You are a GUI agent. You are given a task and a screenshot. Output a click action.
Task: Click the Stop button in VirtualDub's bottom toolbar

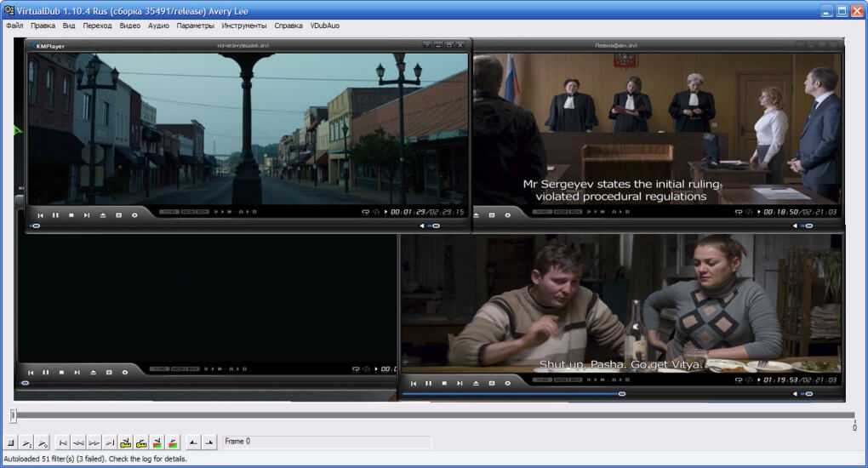pyautogui.click(x=11, y=442)
